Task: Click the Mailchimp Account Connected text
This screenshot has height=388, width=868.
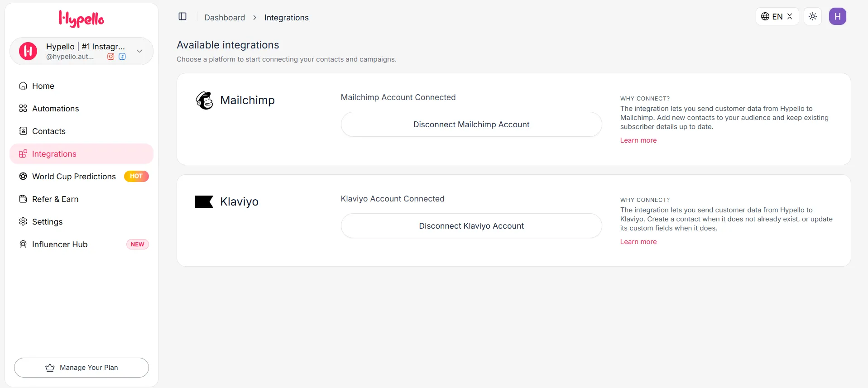Action: [398, 97]
